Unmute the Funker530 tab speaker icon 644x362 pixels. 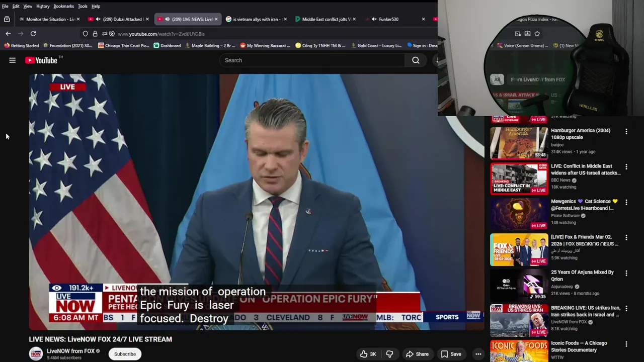tap(374, 19)
